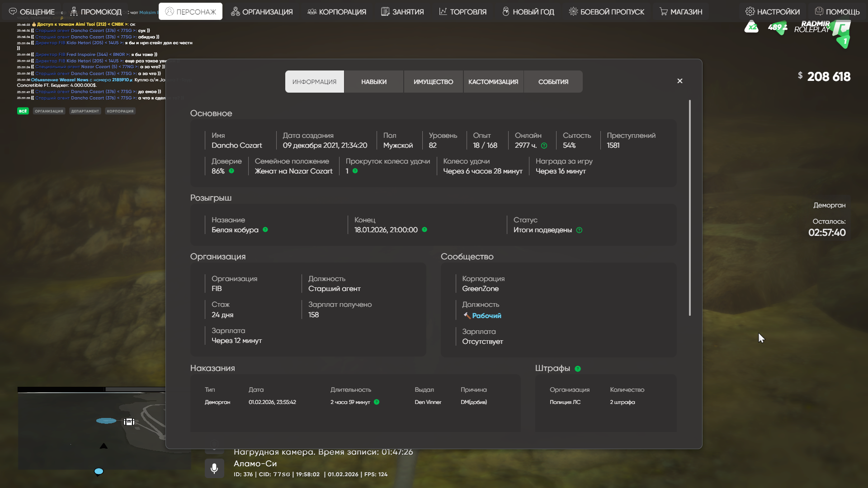Click the Рабочий position link

tap(486, 315)
